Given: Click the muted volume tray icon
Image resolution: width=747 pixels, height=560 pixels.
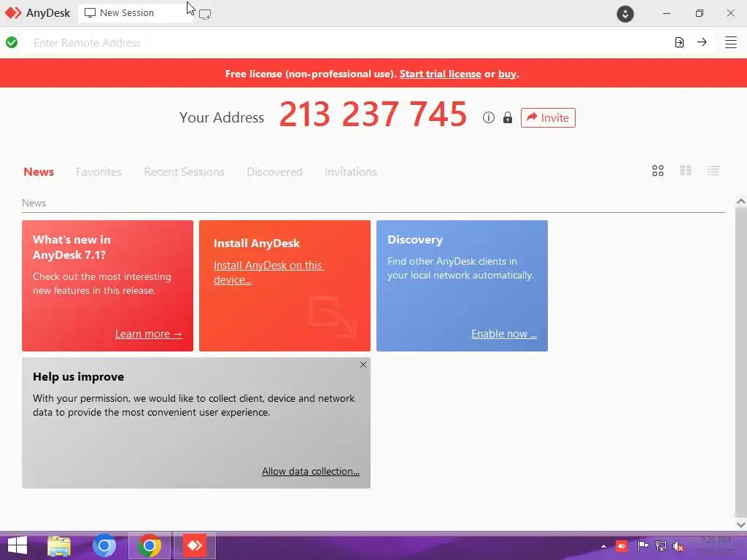Looking at the screenshot, I should pos(678,546).
